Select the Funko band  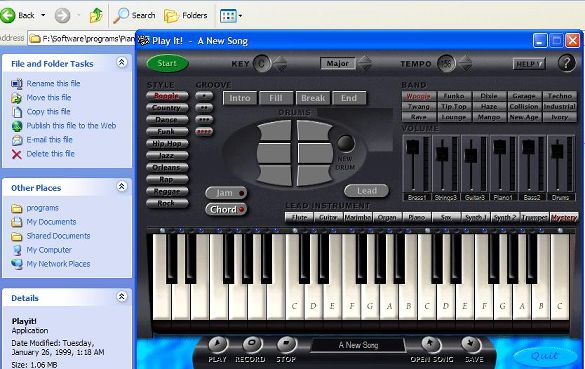click(454, 96)
